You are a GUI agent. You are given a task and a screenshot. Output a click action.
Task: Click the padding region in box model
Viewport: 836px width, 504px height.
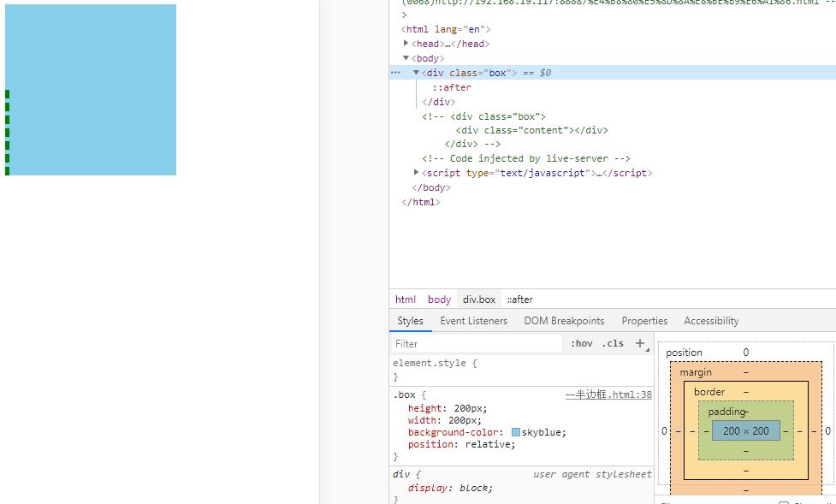[726, 412]
